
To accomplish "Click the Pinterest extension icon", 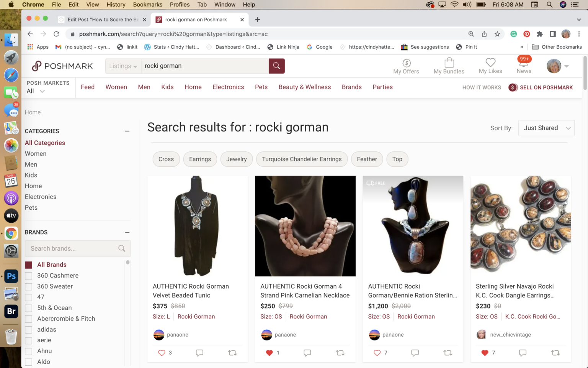I will click(527, 34).
